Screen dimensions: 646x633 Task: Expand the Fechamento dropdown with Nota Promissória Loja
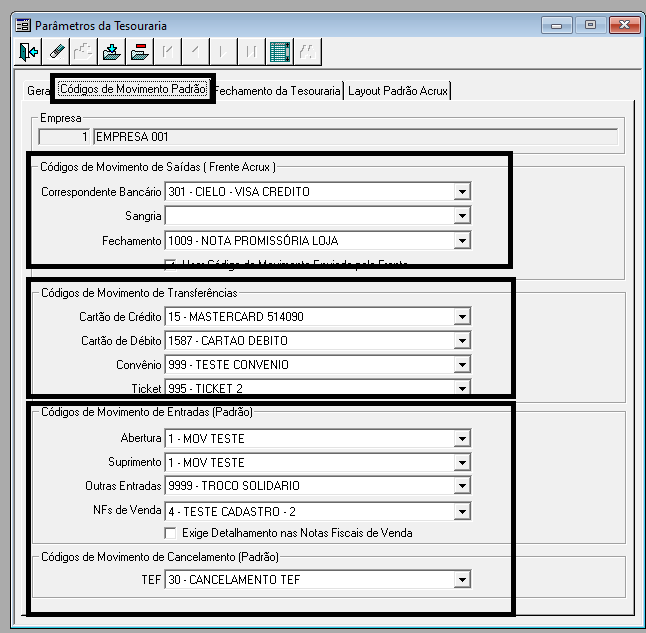[462, 241]
